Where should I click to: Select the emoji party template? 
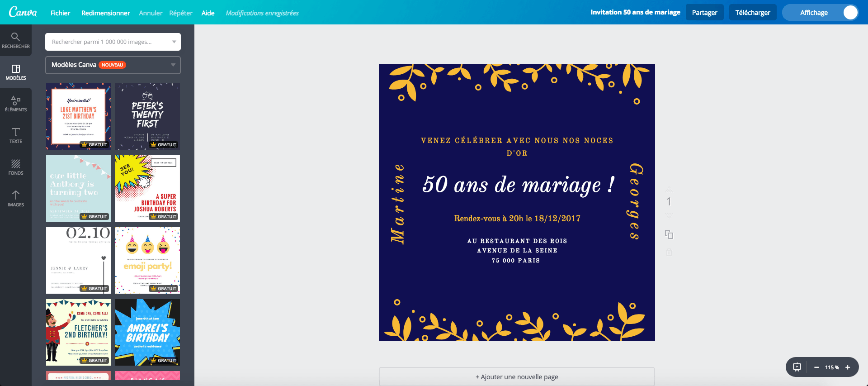(x=147, y=260)
